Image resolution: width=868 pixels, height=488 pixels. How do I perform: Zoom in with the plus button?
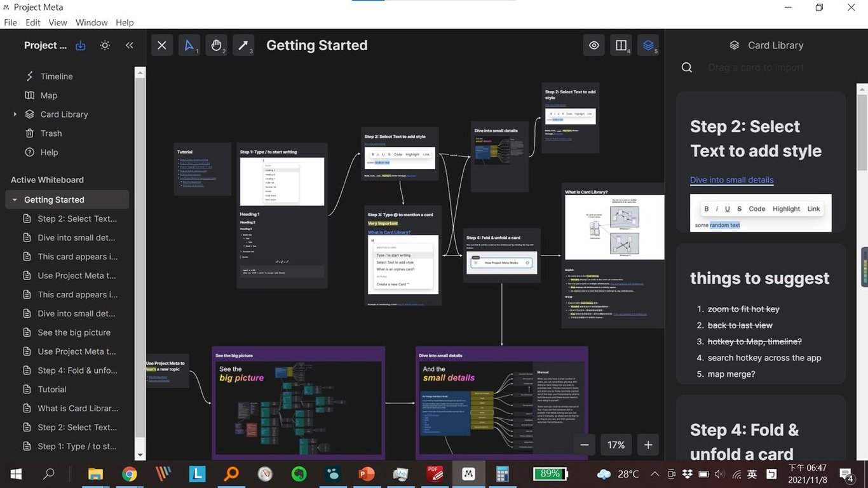tap(648, 445)
